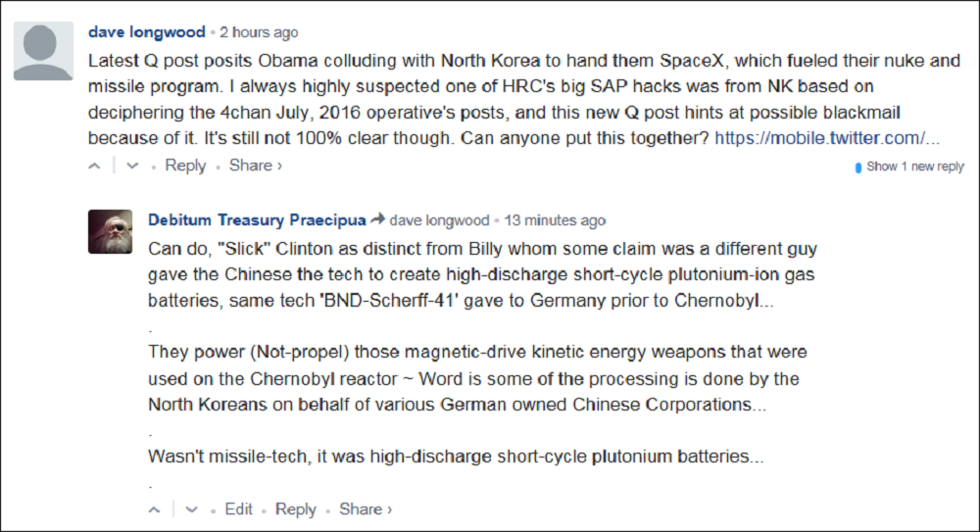Upvote dave longwood's comment

click(95, 167)
